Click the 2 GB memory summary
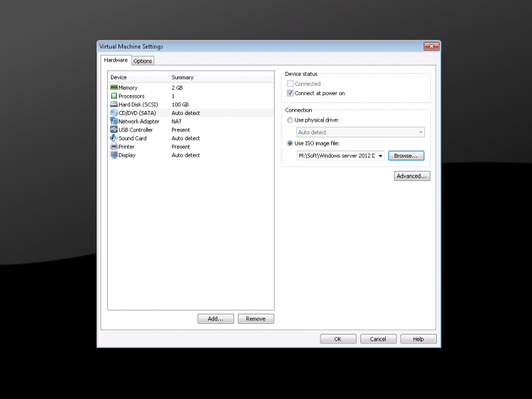Screen dimensions: 532x399 177,88
